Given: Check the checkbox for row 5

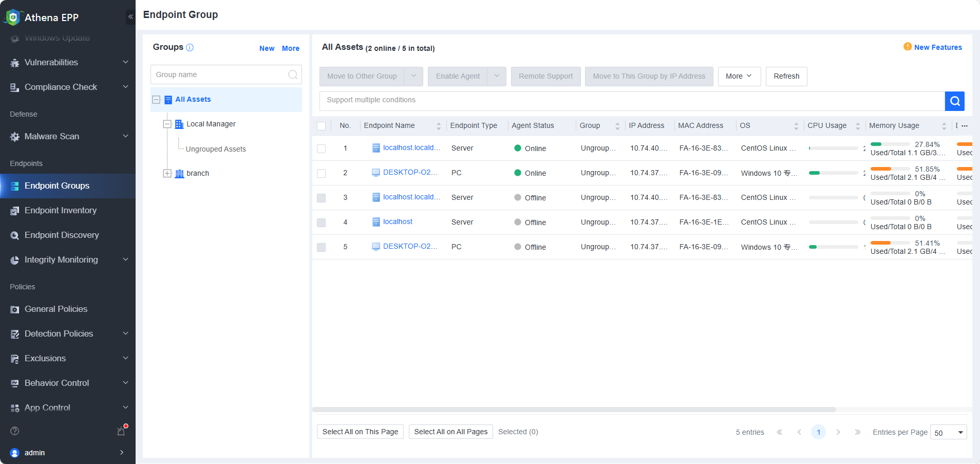Looking at the screenshot, I should [322, 247].
